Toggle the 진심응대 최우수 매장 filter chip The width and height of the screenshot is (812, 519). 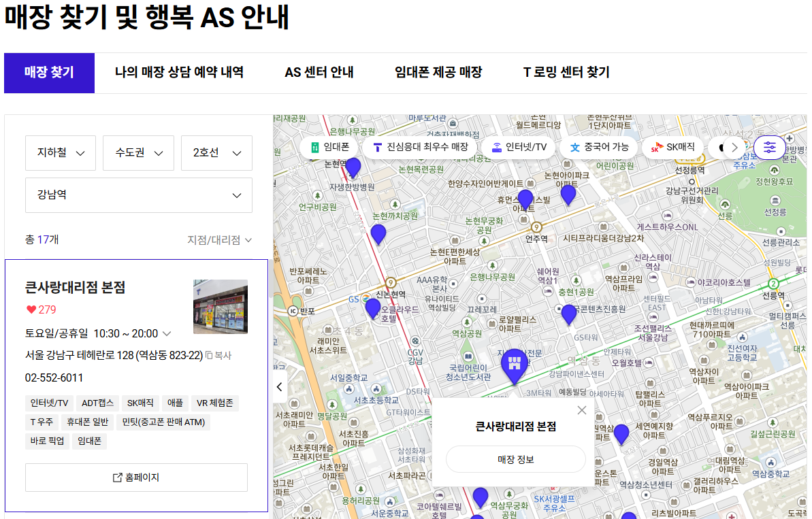pyautogui.click(x=420, y=147)
